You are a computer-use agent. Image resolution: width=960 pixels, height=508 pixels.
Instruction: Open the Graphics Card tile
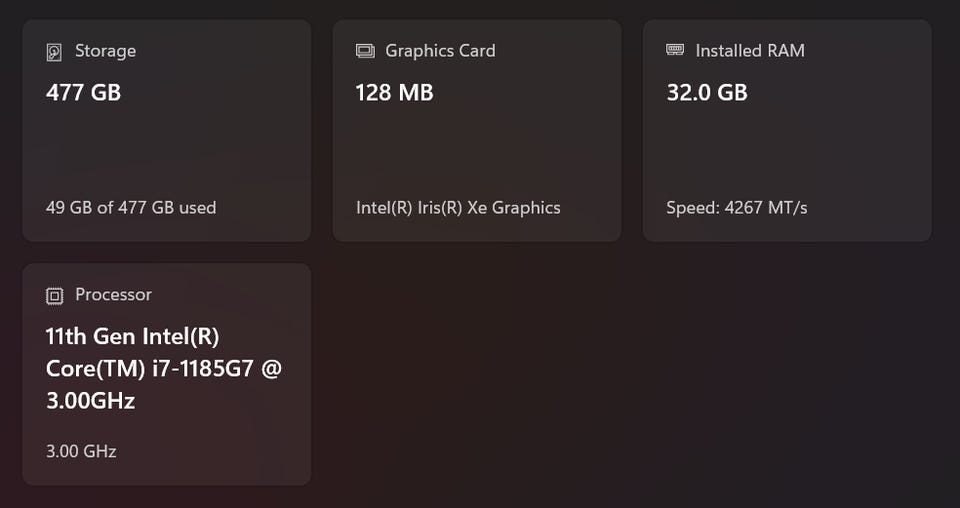477,150
